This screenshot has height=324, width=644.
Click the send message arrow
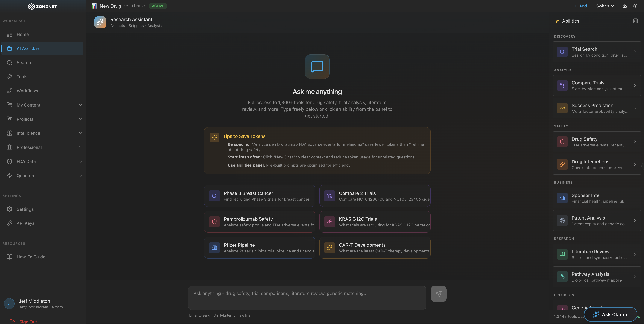pos(438,294)
